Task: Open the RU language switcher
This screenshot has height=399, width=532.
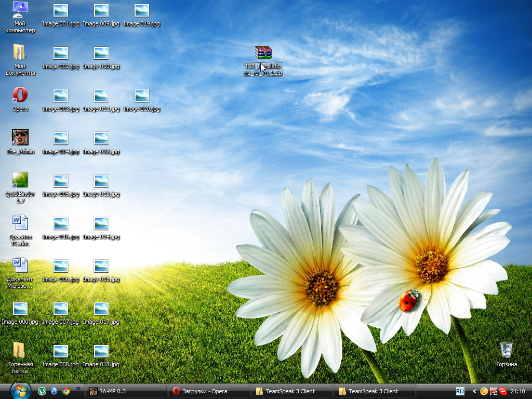Action: coord(460,391)
